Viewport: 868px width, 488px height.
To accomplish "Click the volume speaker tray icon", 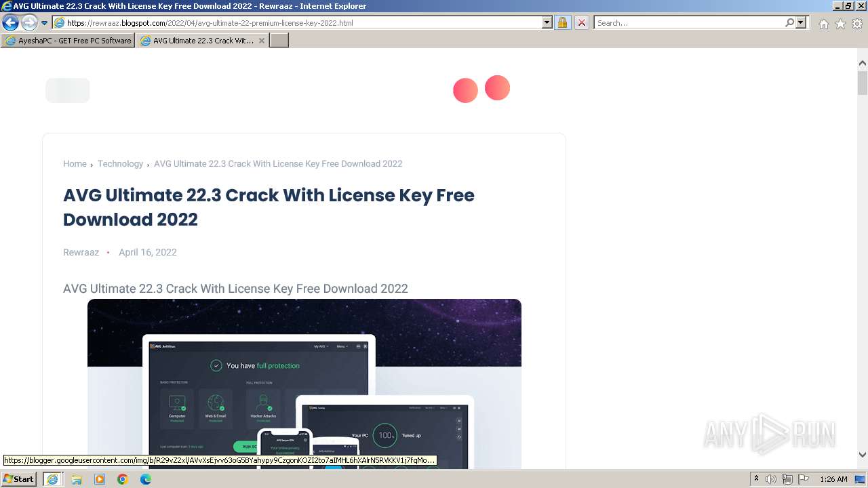I will coord(771,479).
